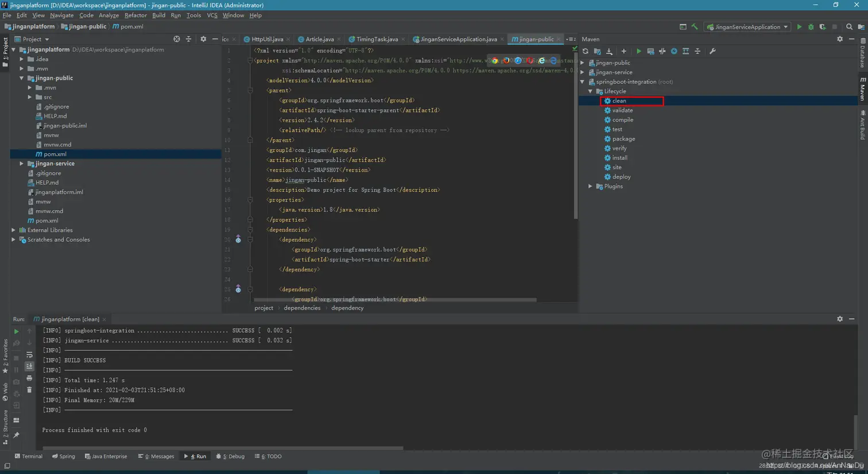The height and width of the screenshot is (474, 868).
Task: Open Terminal tool window
Action: pyautogui.click(x=28, y=456)
